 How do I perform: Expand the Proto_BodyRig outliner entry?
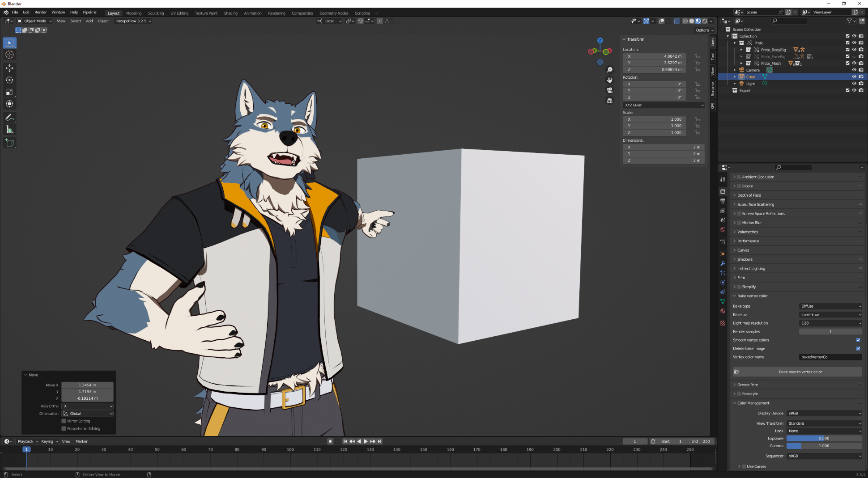pos(742,50)
